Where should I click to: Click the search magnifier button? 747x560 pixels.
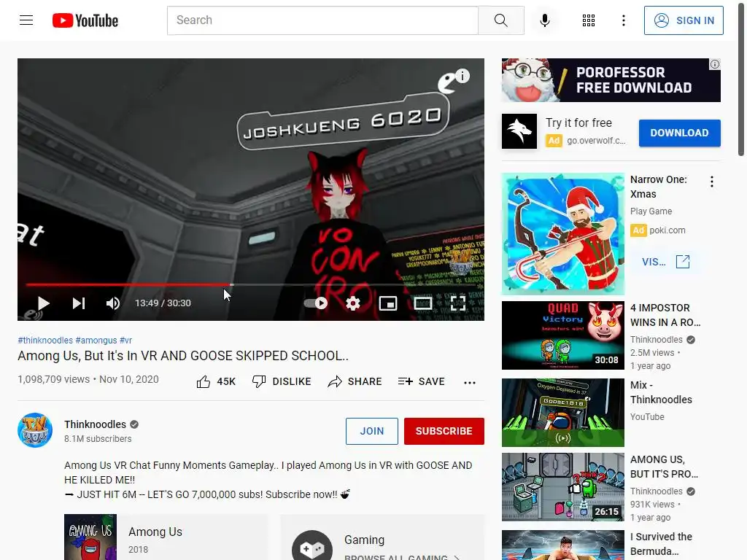pos(500,20)
